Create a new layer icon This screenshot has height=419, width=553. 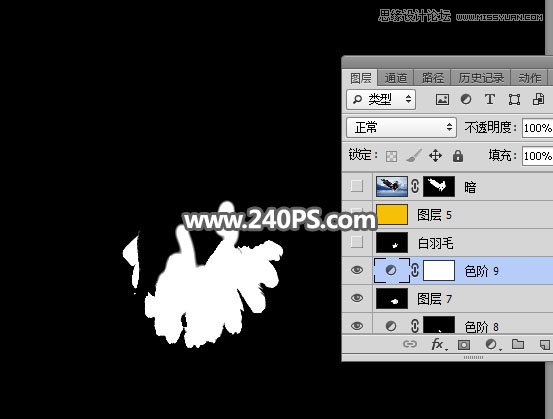(544, 344)
